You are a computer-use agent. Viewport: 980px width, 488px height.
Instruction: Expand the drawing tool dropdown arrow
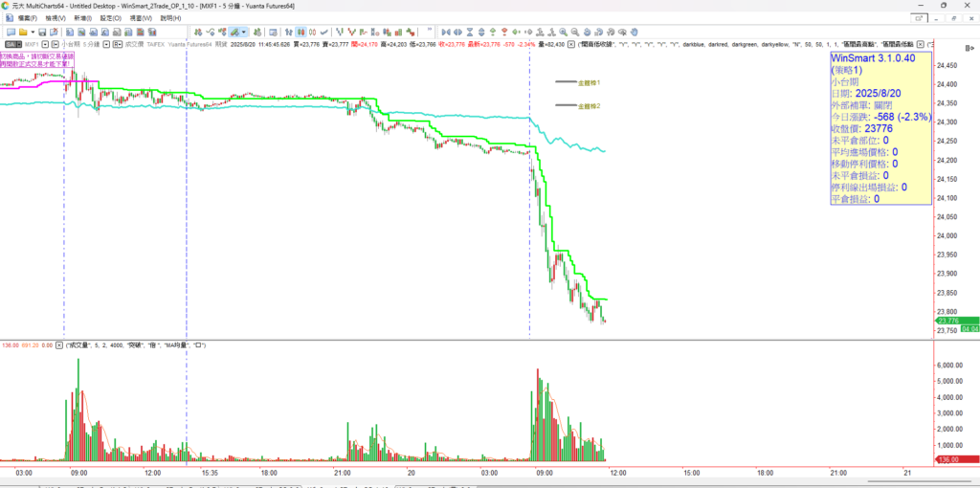[x=244, y=32]
